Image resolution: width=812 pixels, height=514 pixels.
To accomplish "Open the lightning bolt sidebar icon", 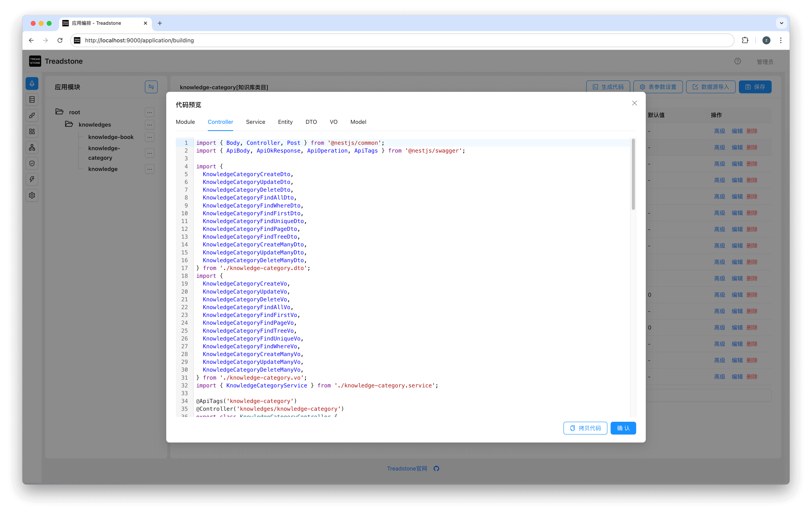I will [32, 179].
